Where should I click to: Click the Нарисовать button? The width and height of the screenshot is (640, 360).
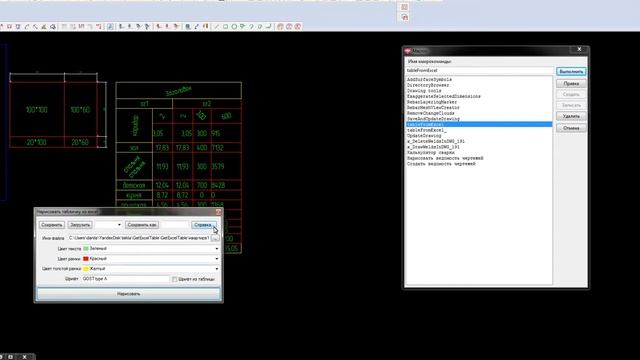(x=128, y=294)
